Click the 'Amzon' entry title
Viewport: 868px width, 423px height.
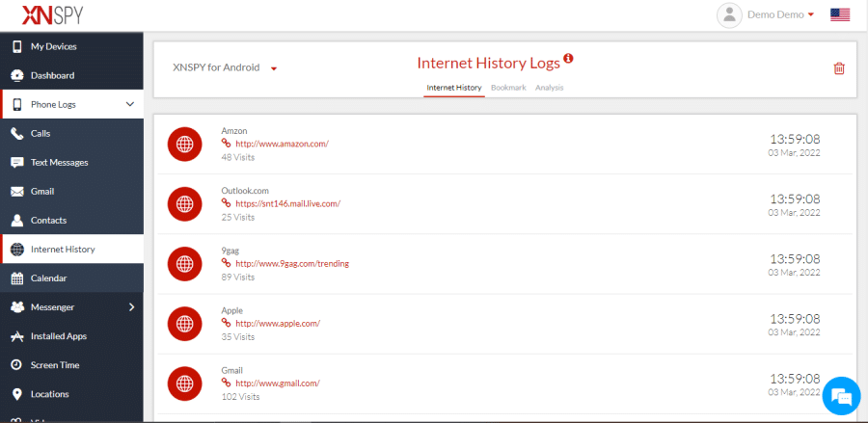point(234,131)
